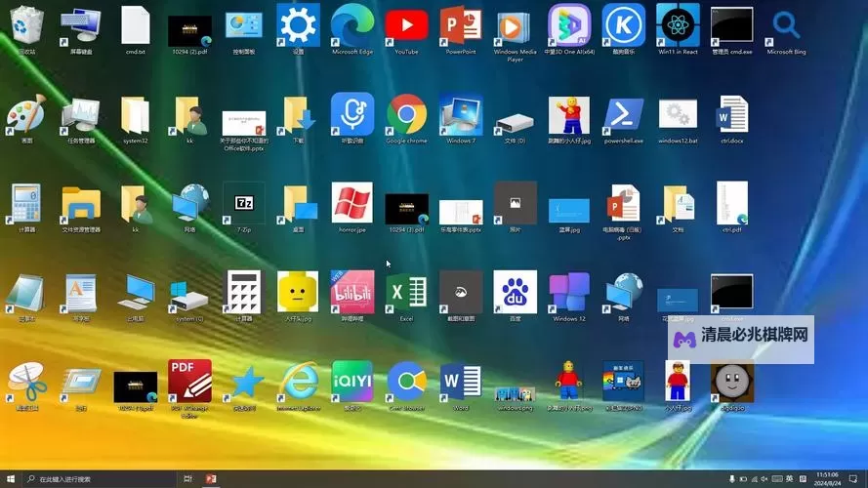Viewport: 868px width, 488px height.
Task: Open the Excel desktop shortcut
Action: pos(406,292)
